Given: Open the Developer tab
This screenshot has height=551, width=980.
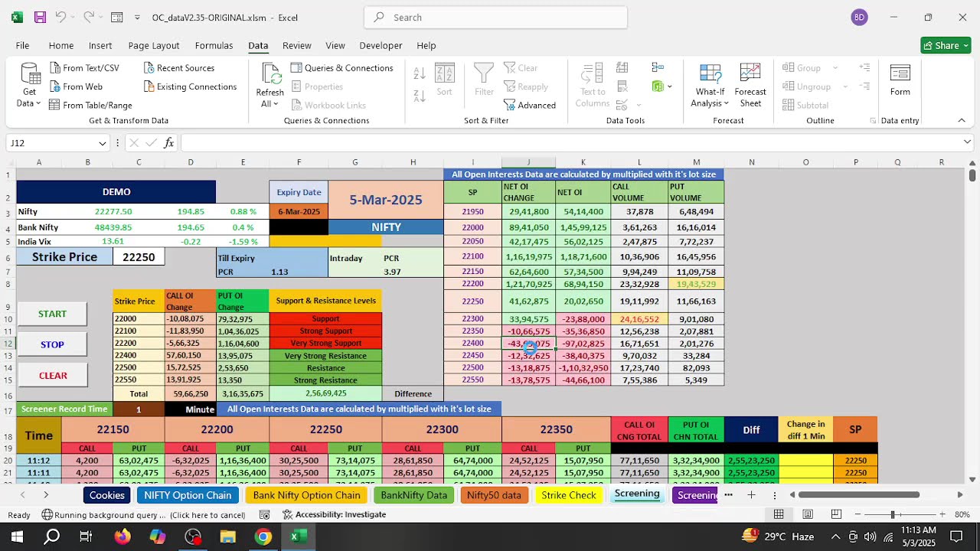Looking at the screenshot, I should pos(381,45).
